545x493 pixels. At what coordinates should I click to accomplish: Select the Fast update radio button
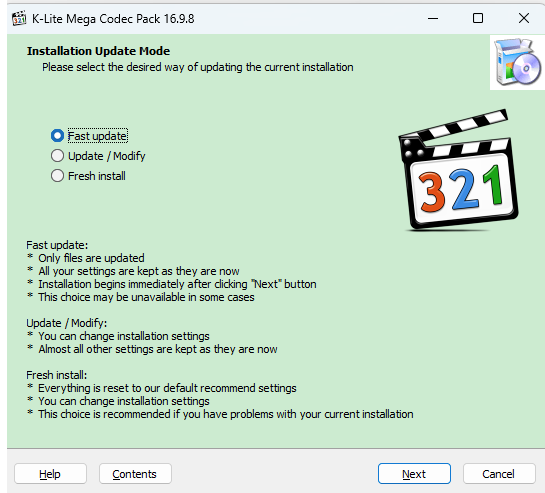point(57,136)
